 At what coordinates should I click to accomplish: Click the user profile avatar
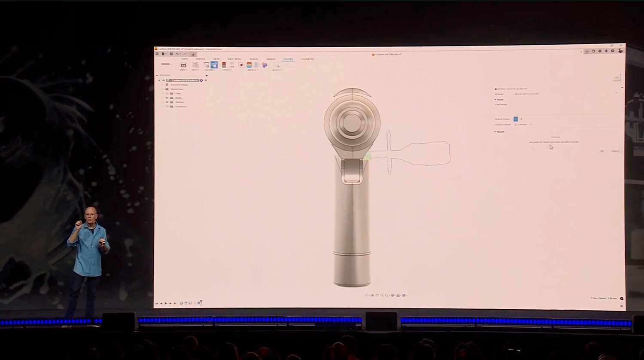coord(620,51)
